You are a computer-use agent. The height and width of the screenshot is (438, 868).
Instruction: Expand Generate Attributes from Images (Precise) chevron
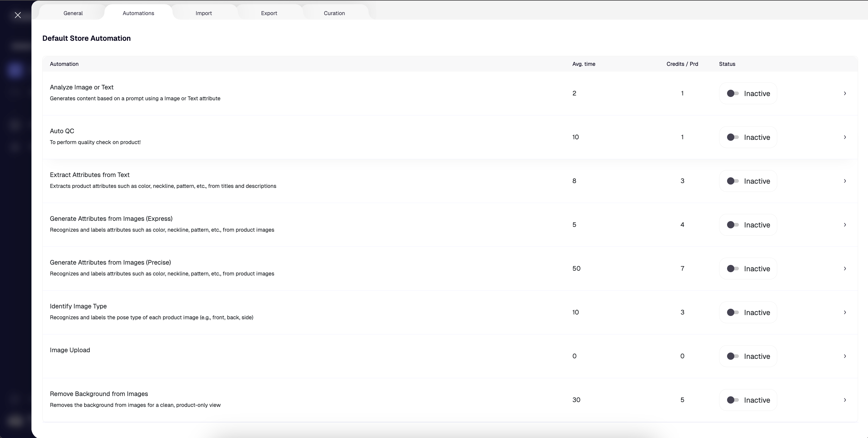(845, 268)
